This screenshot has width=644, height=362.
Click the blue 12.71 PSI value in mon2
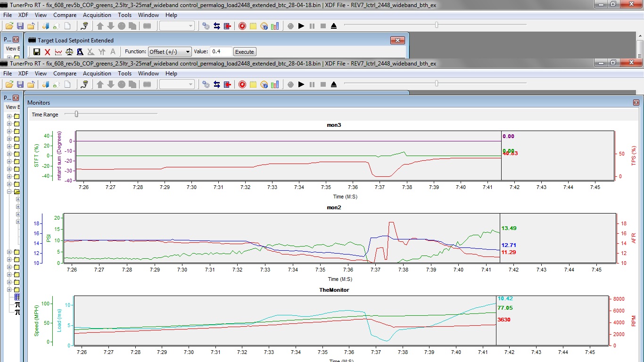509,245
